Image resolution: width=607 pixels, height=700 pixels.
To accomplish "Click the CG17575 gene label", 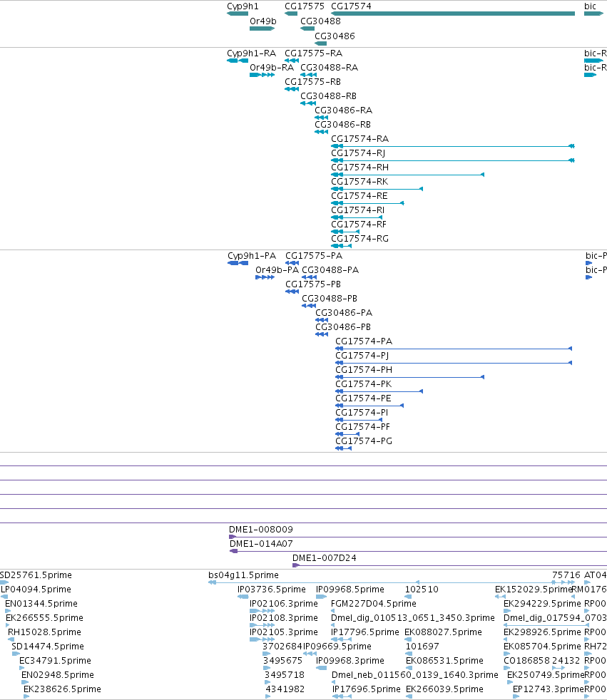I will 305,6.
